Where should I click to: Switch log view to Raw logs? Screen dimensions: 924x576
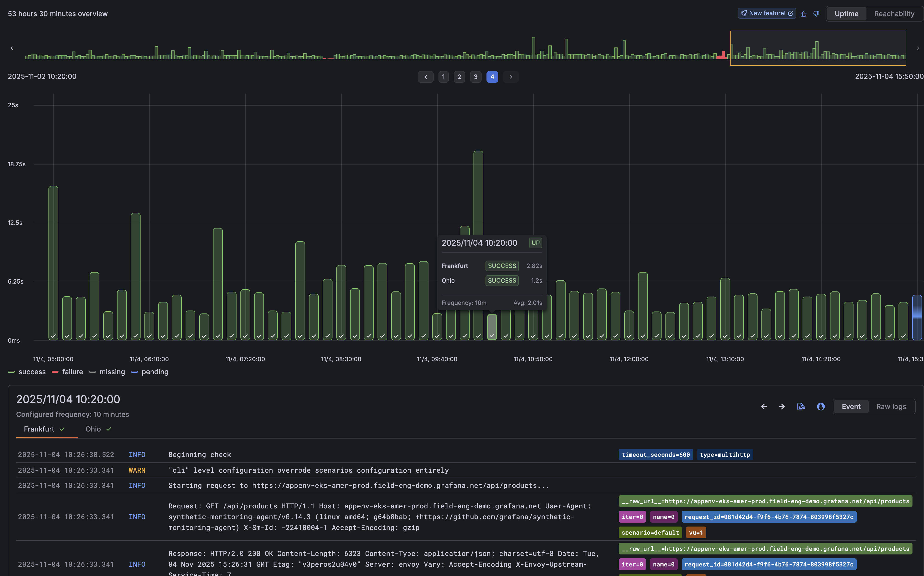[891, 407]
